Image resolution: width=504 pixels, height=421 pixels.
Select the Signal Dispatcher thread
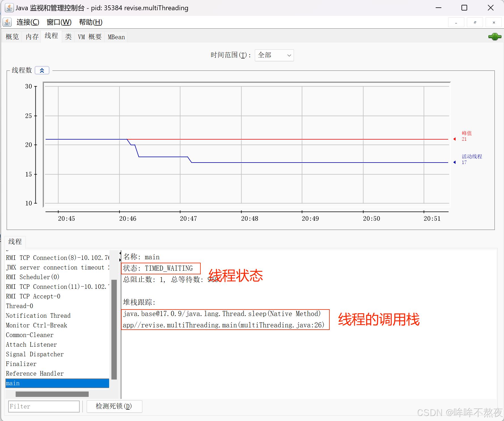(x=57, y=354)
